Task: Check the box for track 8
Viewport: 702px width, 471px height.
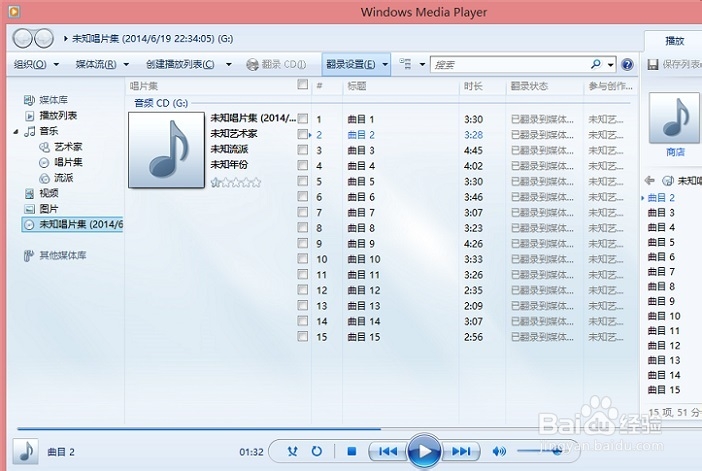Action: (303, 227)
